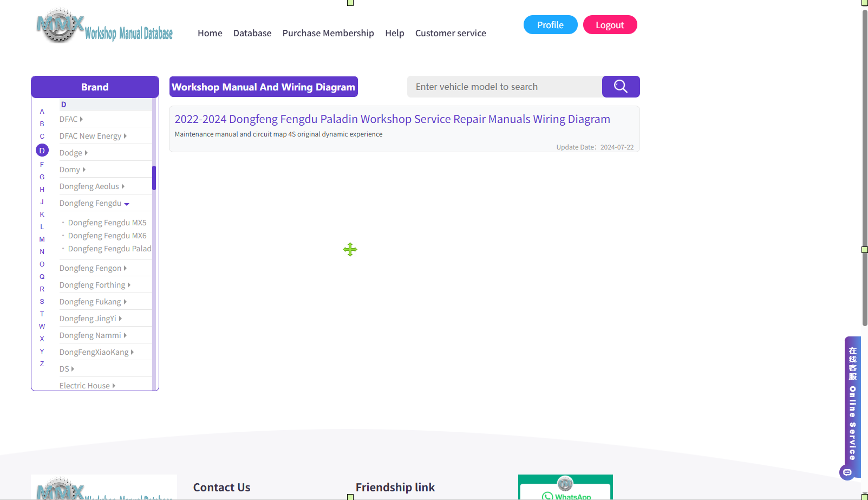Expand the Dongfeng Aeolus brand

coord(92,186)
